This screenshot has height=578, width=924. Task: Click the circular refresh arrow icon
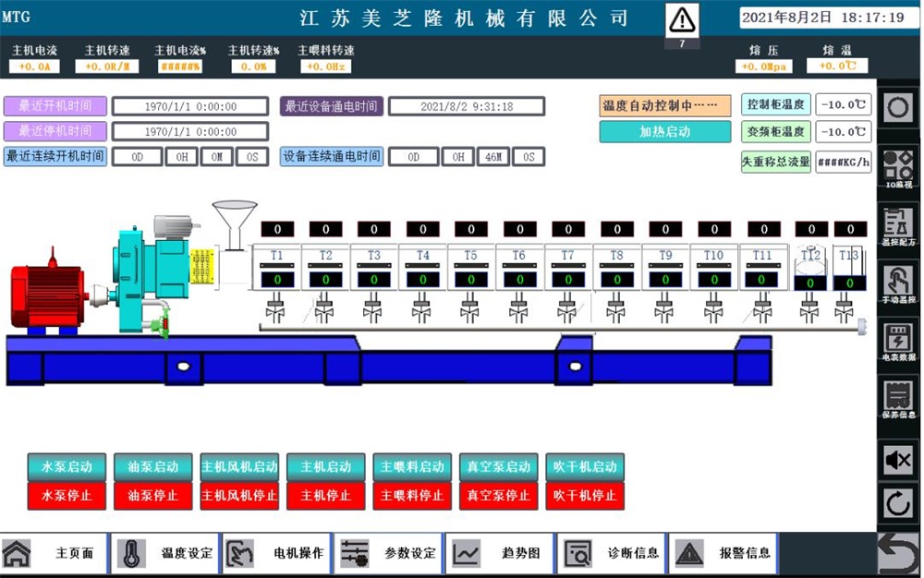pos(898,504)
